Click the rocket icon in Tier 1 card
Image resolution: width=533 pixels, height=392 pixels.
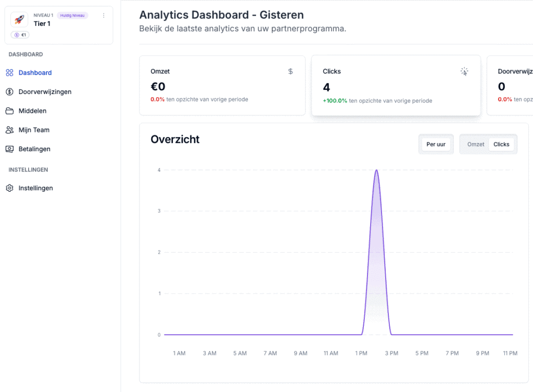coord(19,20)
